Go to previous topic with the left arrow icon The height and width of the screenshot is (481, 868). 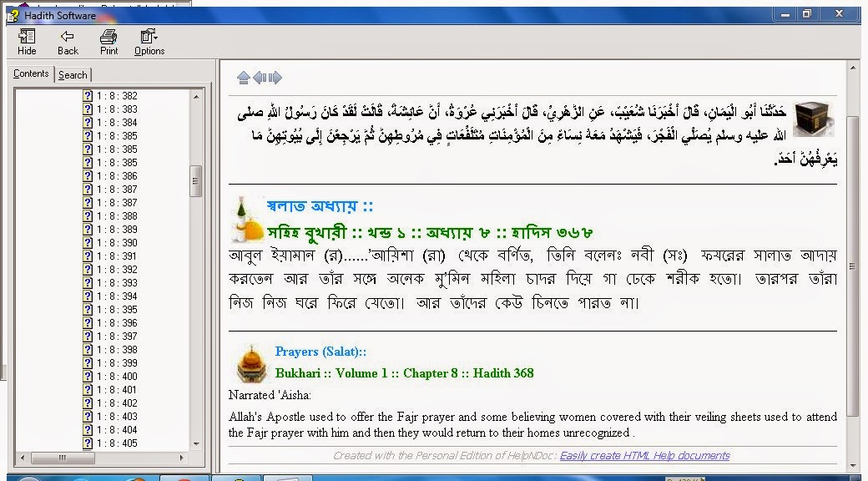click(260, 77)
